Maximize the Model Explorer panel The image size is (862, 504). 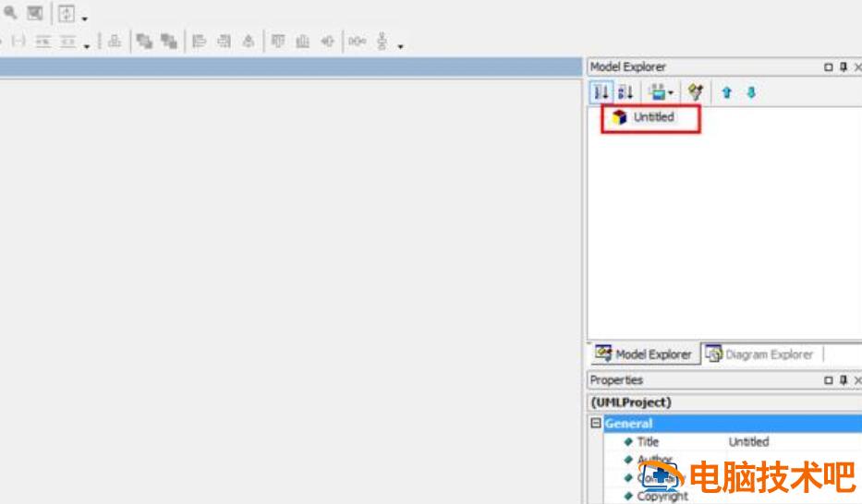coord(829,67)
